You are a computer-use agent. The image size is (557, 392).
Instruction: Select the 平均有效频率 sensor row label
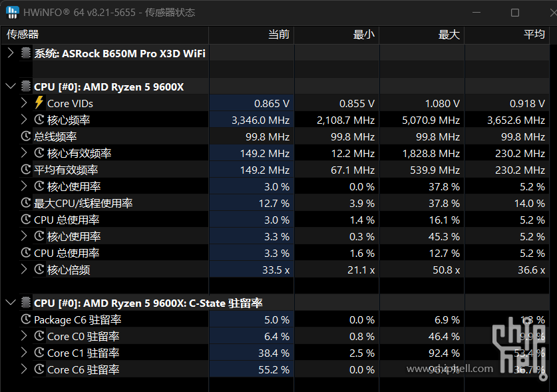(x=66, y=170)
